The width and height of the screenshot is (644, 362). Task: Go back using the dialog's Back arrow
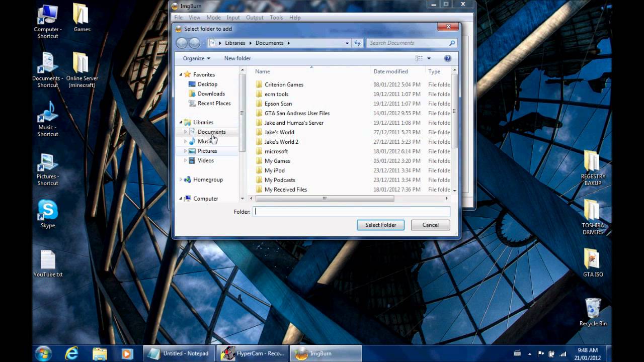click(x=182, y=43)
